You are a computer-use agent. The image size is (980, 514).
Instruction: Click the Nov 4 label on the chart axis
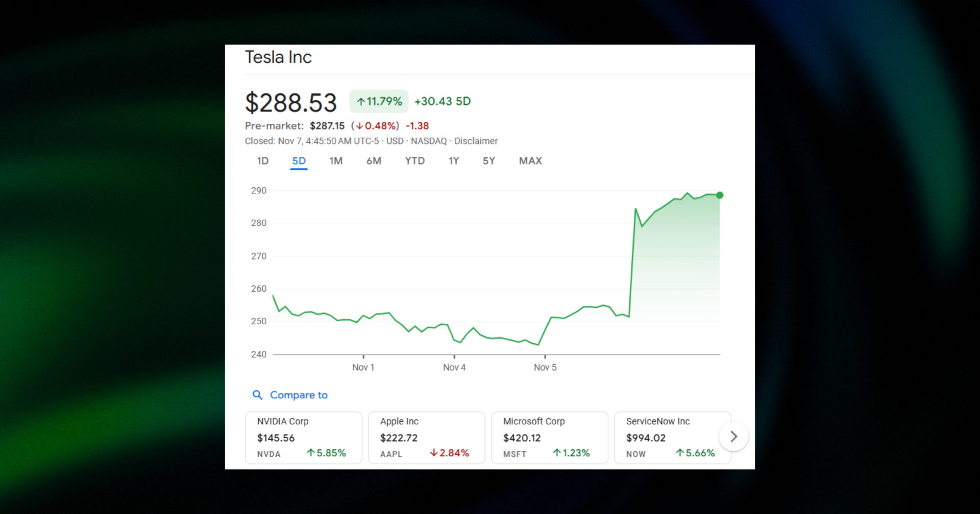pyautogui.click(x=454, y=367)
